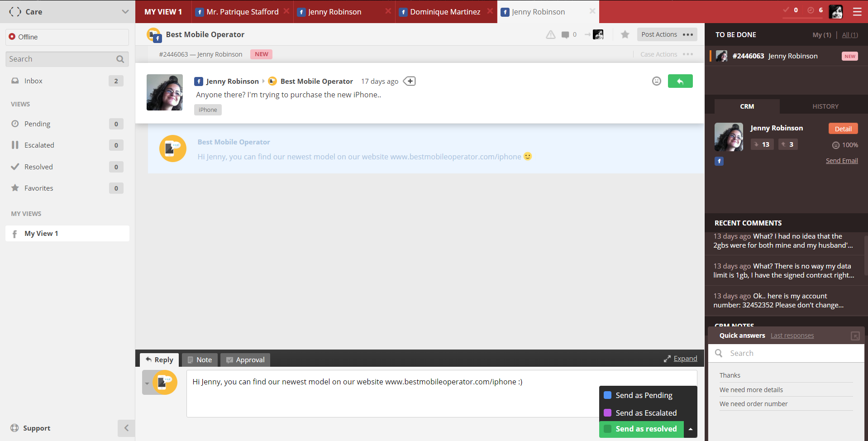868x441 pixels.
Task: Open Last responses link
Action: tap(792, 336)
